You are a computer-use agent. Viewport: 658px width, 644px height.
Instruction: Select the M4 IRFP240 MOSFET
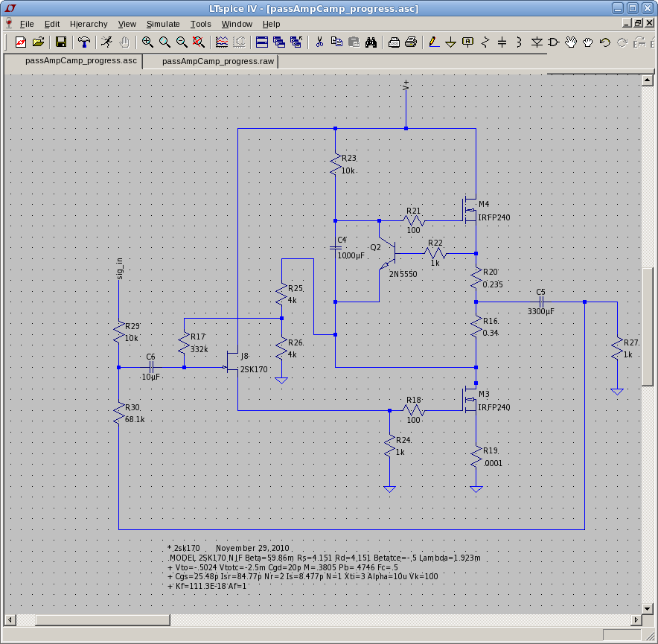470,211
